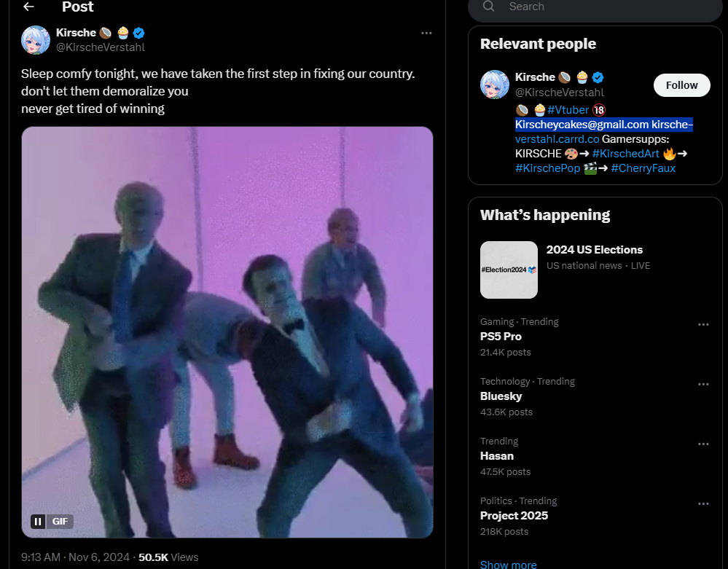Open Kirsche's avatar in Relevant people
The width and height of the screenshot is (728, 569).
coord(495,85)
